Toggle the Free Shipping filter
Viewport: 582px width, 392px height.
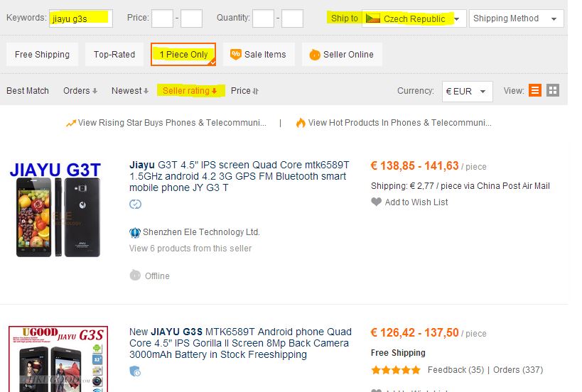(x=43, y=55)
